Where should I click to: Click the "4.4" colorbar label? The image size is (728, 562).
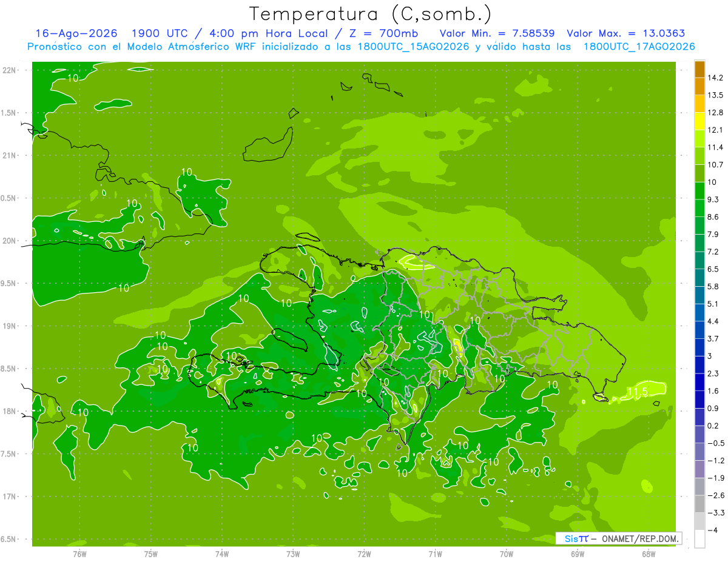pyautogui.click(x=713, y=321)
